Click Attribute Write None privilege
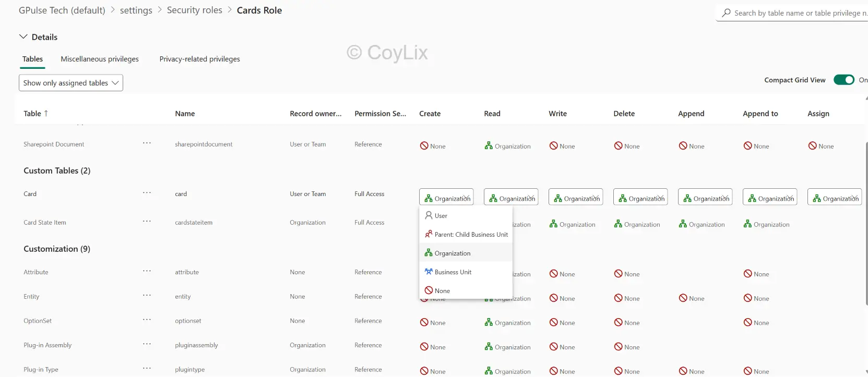This screenshot has height=377, width=868. coord(562,274)
